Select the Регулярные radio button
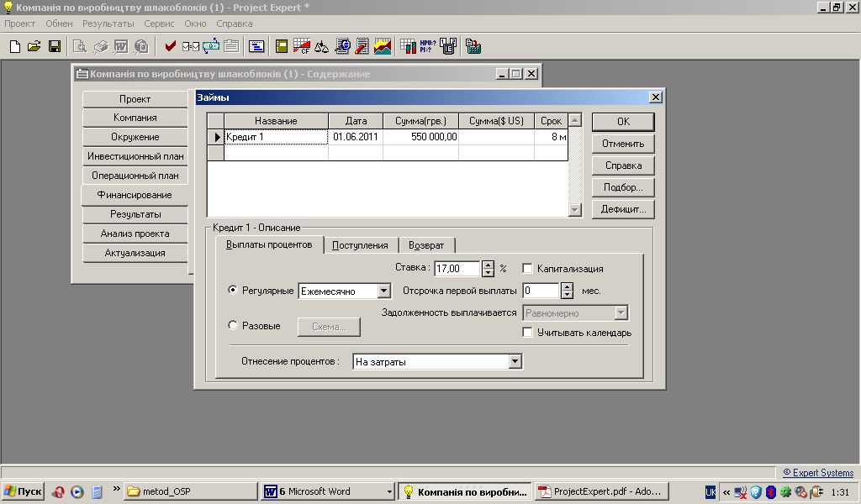 [233, 290]
